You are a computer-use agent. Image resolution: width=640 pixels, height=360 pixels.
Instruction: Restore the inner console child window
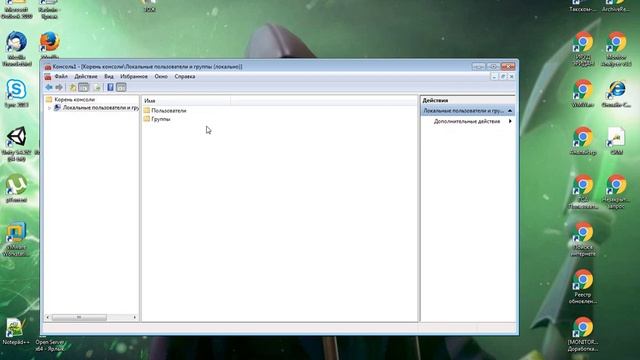click(503, 76)
